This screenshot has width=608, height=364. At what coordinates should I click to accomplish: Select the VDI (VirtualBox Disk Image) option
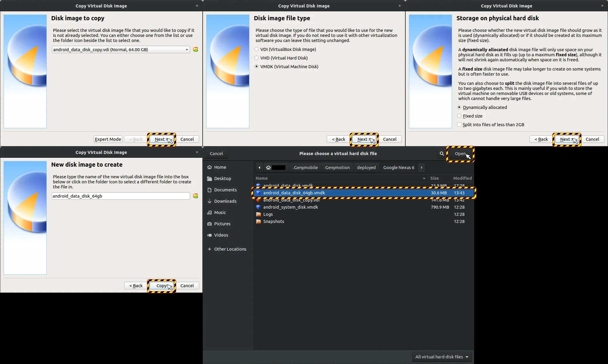(x=257, y=49)
